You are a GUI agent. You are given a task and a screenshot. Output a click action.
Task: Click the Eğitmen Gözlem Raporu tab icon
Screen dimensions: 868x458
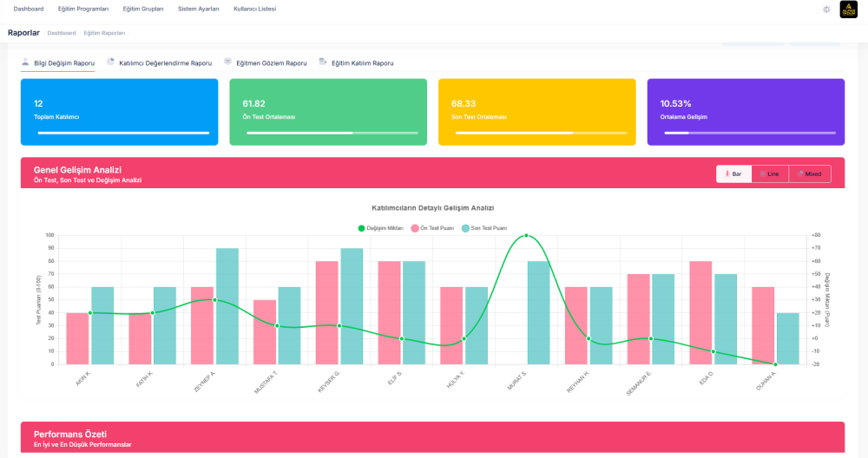click(227, 62)
